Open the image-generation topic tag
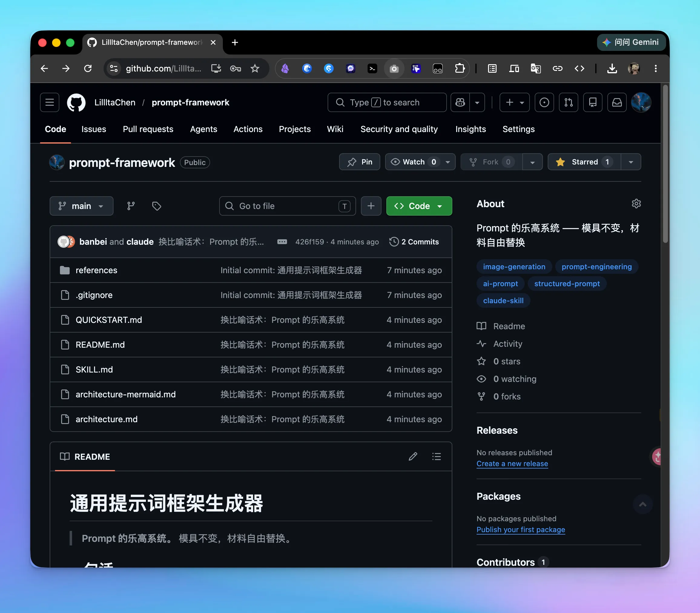The image size is (700, 613). (x=514, y=267)
